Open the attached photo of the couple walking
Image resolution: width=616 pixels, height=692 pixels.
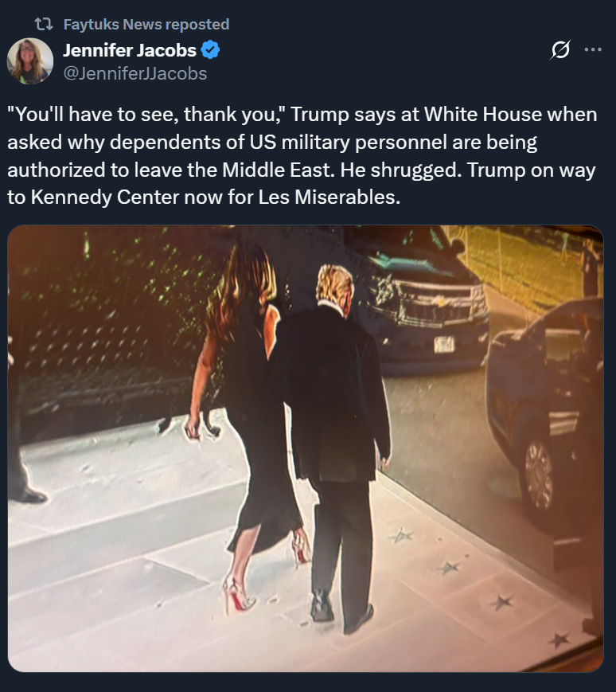[305, 448]
